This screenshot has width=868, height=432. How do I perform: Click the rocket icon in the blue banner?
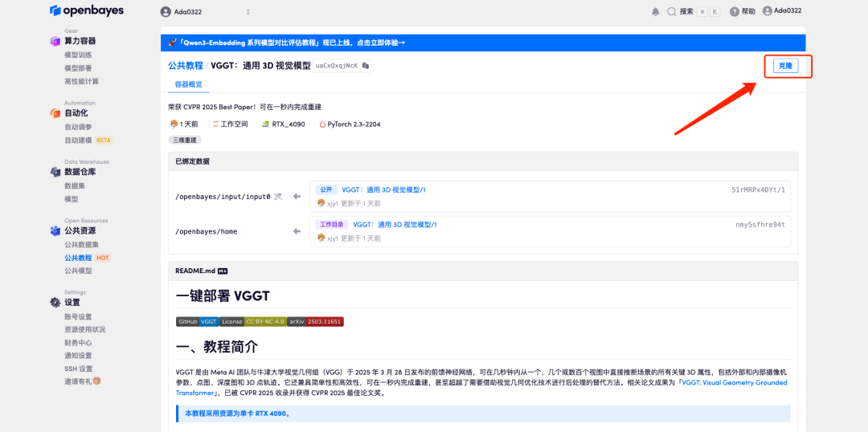(x=173, y=43)
